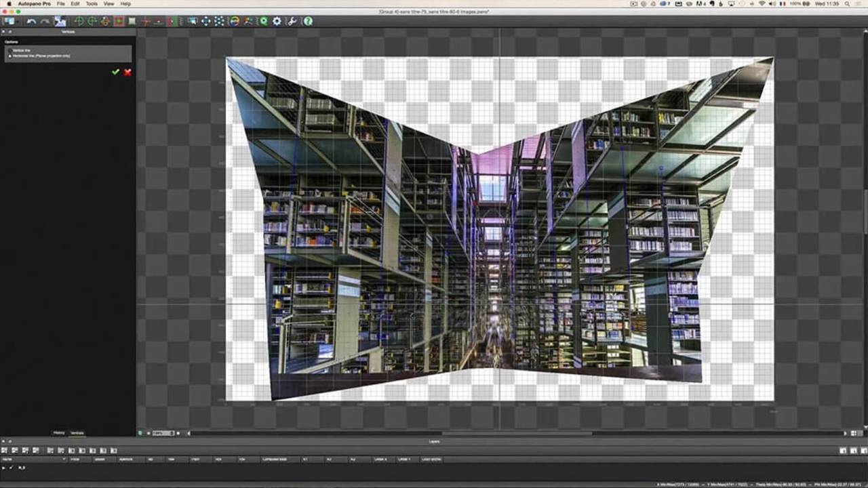Image resolution: width=868 pixels, height=488 pixels.
Task: Open dropdown arrow beside the first toolbar icon
Action: [x=17, y=22]
